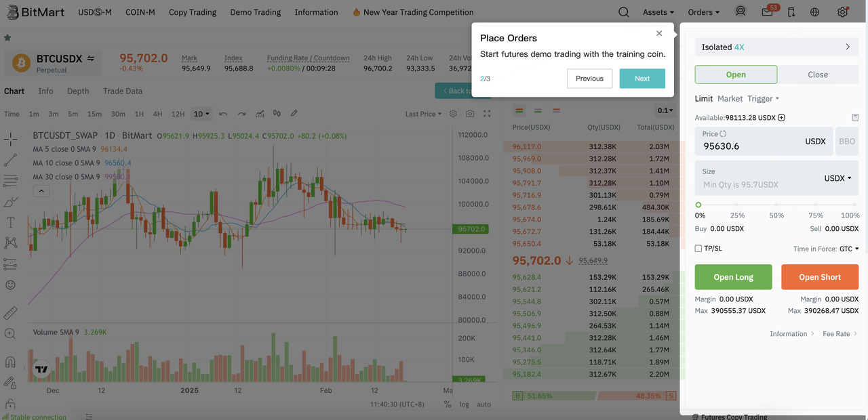Select the trend line drawing tool
This screenshot has height=420, width=868.
click(x=11, y=161)
